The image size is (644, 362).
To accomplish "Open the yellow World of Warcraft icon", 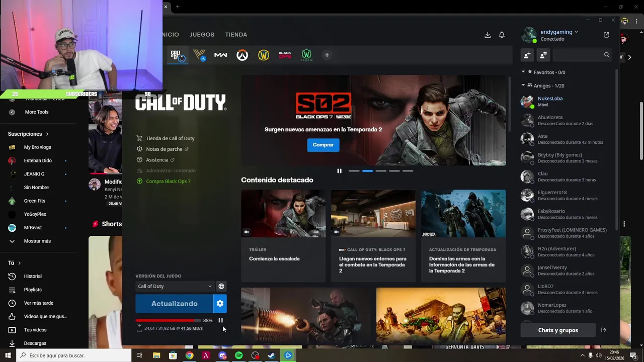I will point(264,55).
